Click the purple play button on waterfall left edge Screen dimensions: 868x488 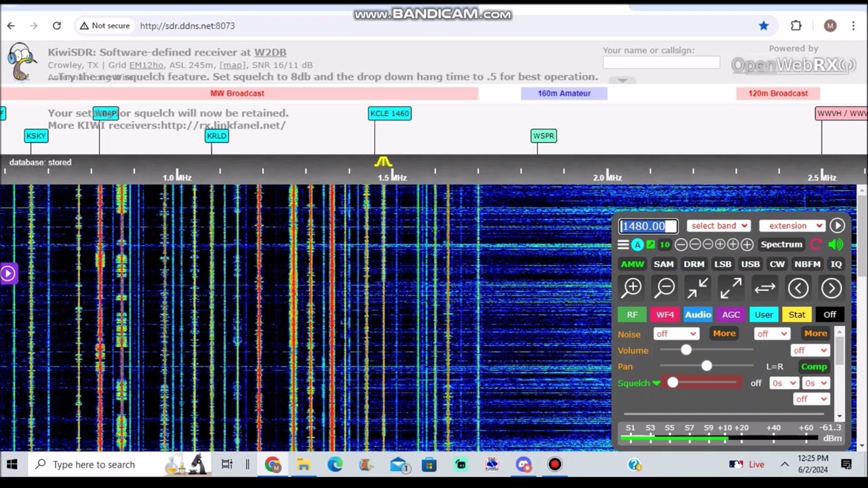tap(8, 273)
